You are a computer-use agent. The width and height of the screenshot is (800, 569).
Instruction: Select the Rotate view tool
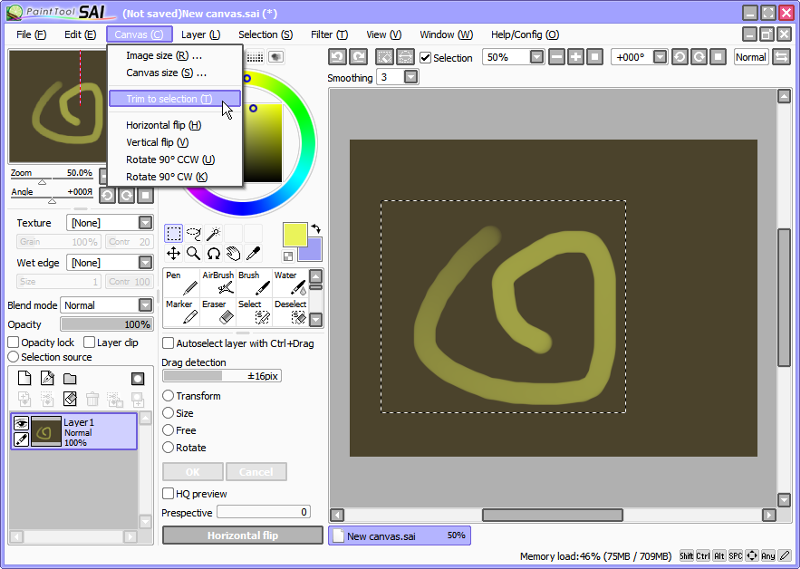click(x=213, y=253)
